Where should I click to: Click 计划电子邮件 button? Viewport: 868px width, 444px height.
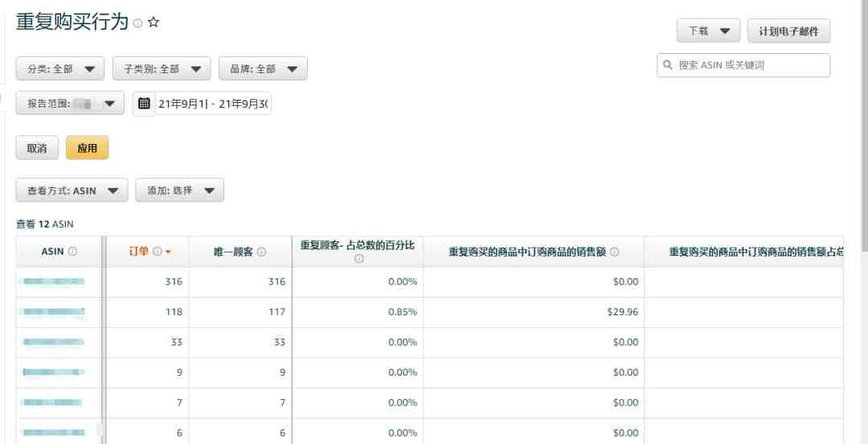pyautogui.click(x=789, y=31)
